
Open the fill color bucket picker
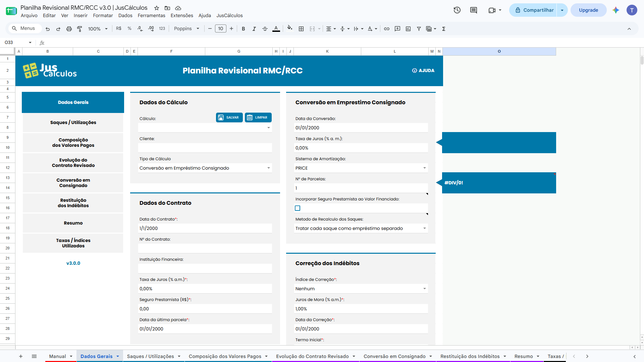(290, 28)
